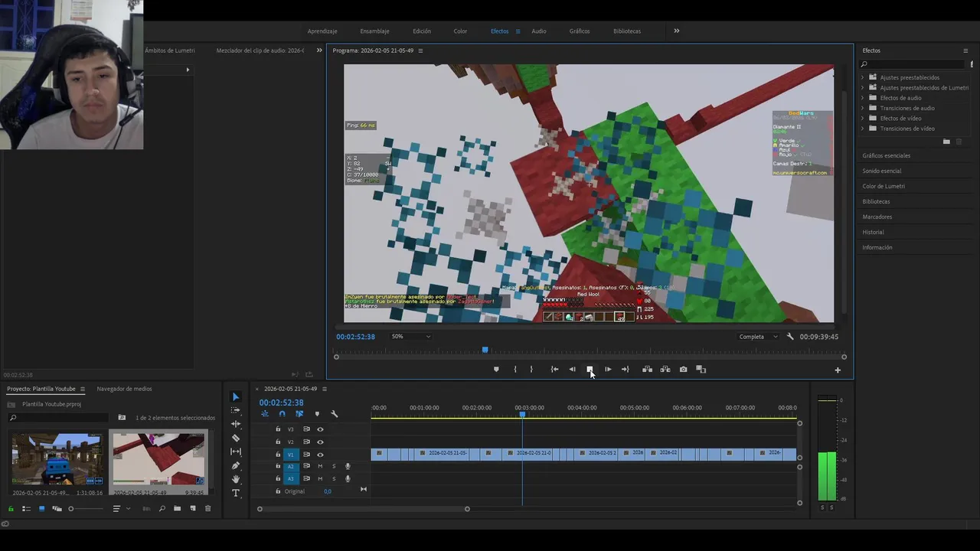Solo audio track A3

tap(334, 478)
